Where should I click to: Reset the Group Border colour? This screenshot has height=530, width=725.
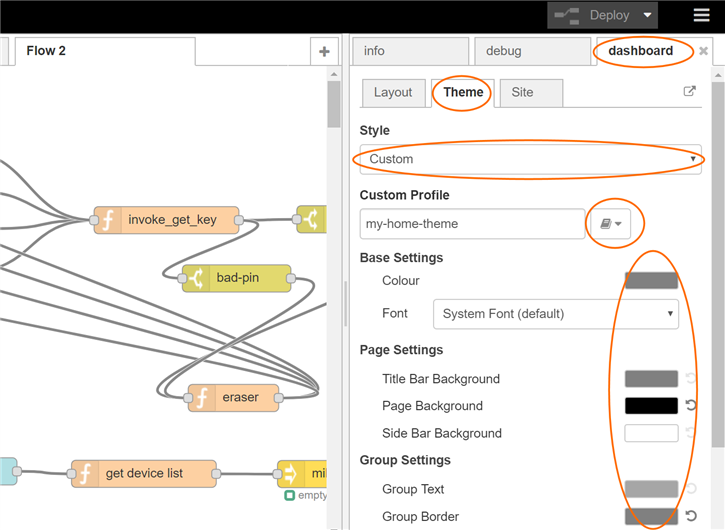(x=691, y=516)
